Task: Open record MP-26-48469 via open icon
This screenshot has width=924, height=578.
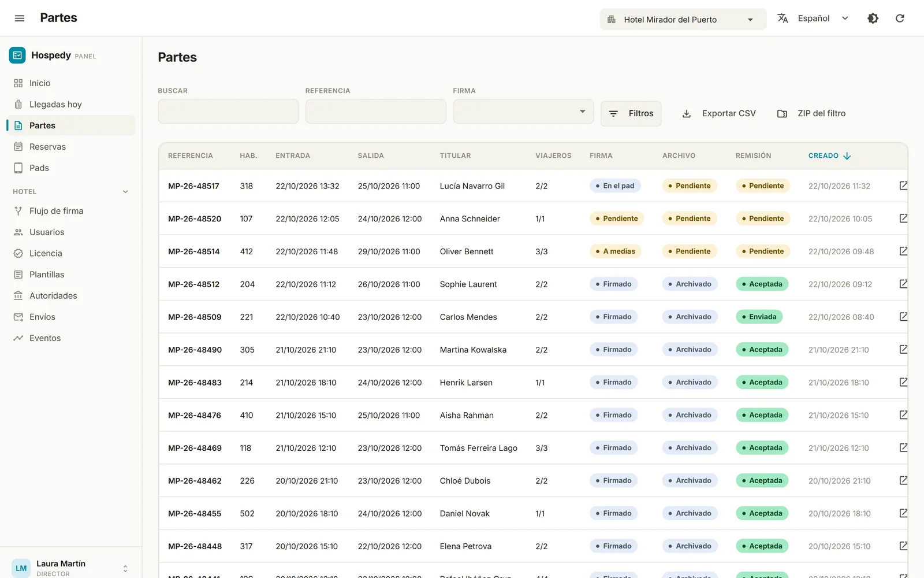Action: click(903, 447)
